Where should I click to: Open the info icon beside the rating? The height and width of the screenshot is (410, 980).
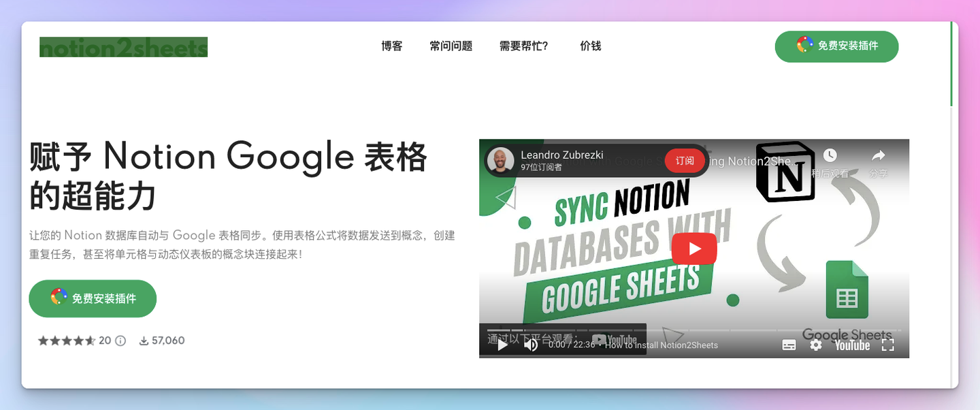121,340
